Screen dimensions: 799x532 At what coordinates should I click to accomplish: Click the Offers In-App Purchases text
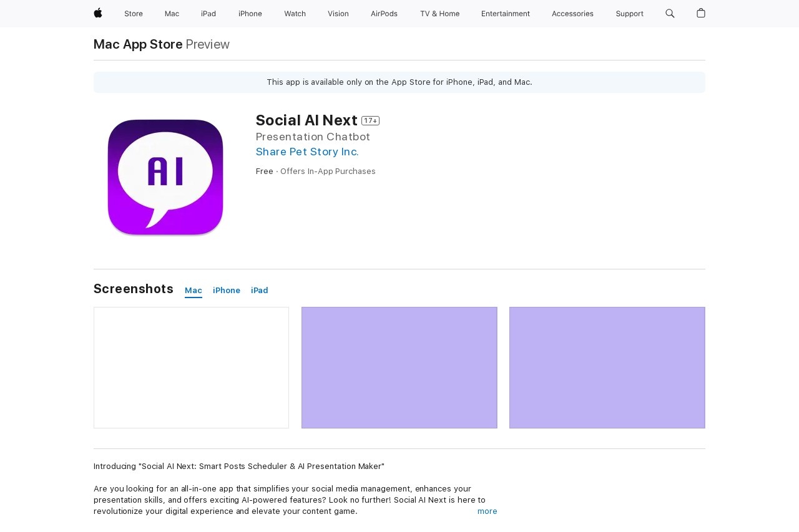[328, 172]
